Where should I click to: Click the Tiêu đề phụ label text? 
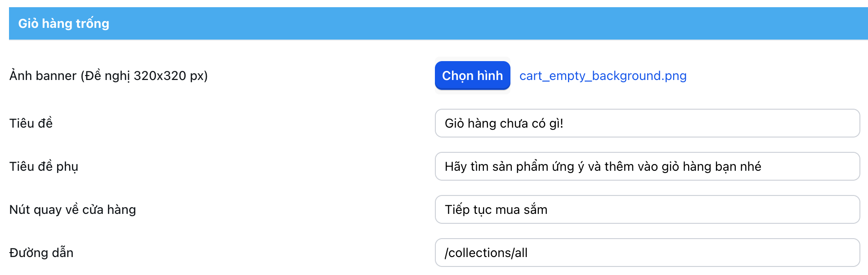44,166
